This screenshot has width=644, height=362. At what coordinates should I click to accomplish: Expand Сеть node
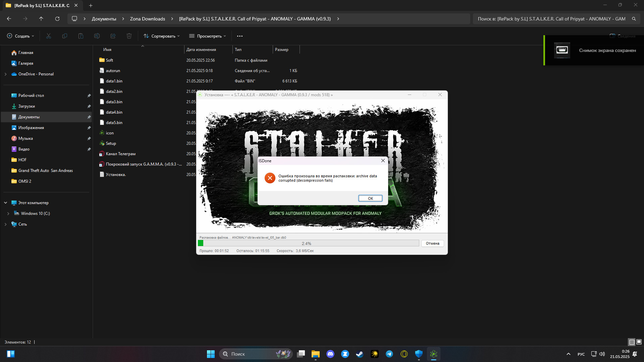(5, 224)
